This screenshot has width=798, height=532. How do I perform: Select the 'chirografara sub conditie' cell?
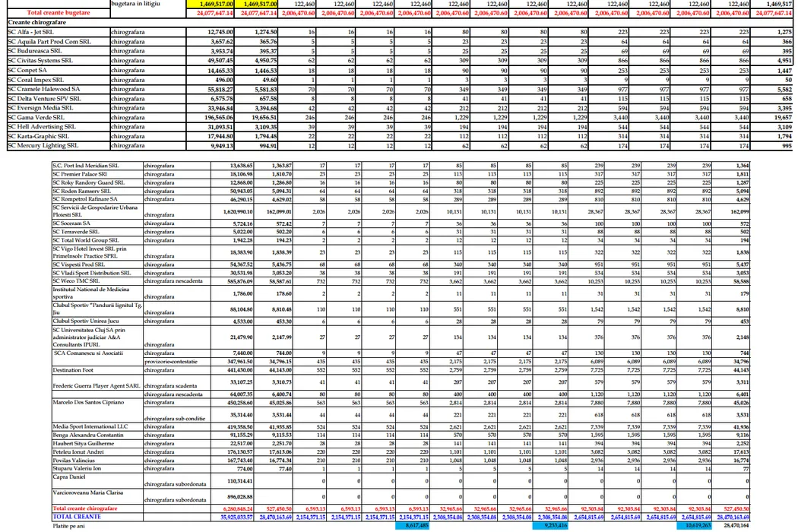click(x=173, y=418)
